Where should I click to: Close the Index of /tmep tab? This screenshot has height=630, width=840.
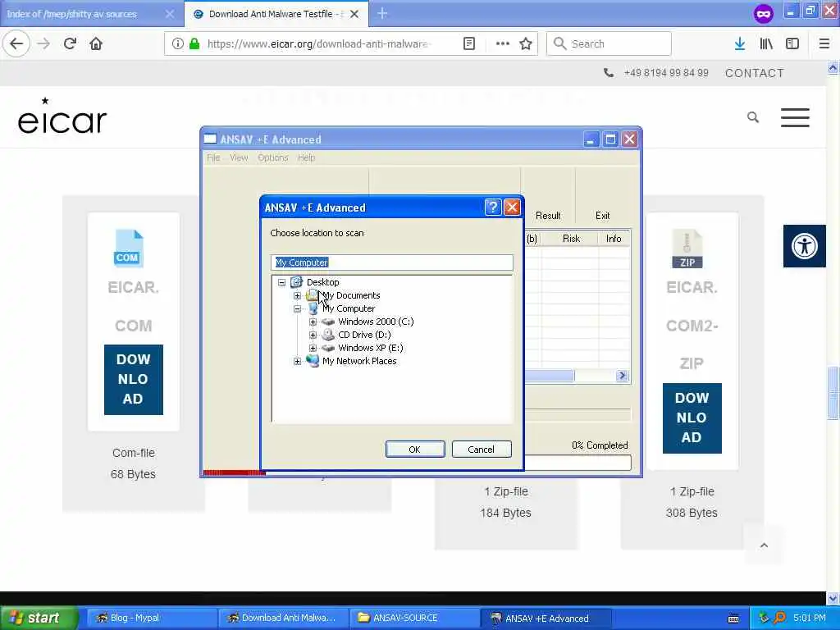(x=169, y=14)
